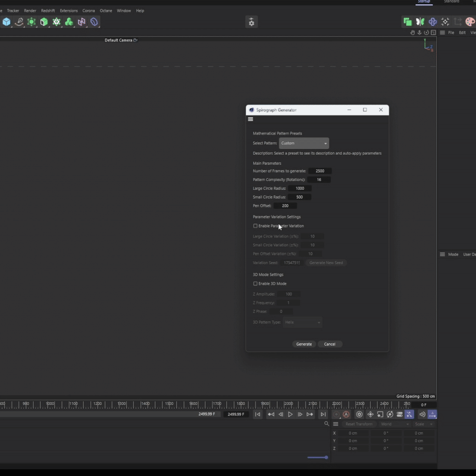Image resolution: width=476 pixels, height=476 pixels.
Task: Open the Spirograph dialog hamburger menu
Action: [250, 119]
